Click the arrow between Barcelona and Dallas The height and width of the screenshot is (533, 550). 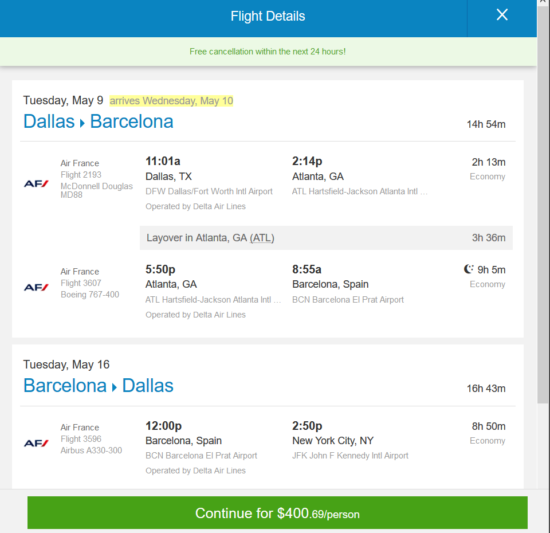(114, 387)
